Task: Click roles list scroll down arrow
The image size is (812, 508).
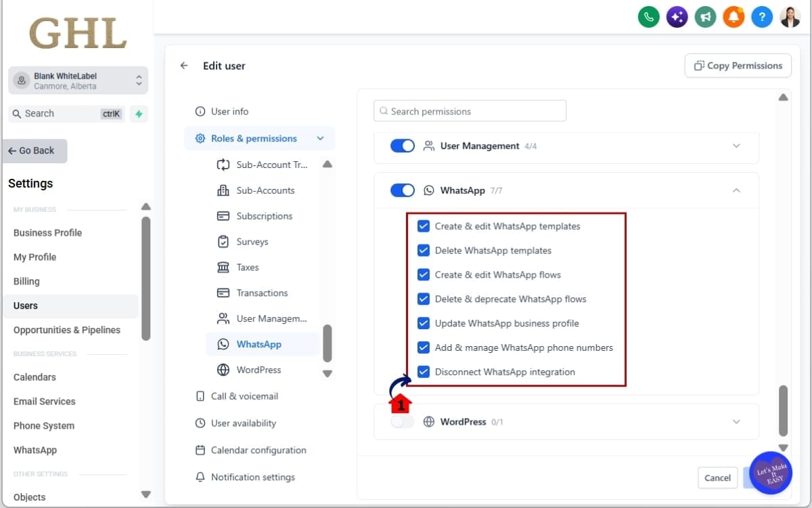Action: (328, 374)
